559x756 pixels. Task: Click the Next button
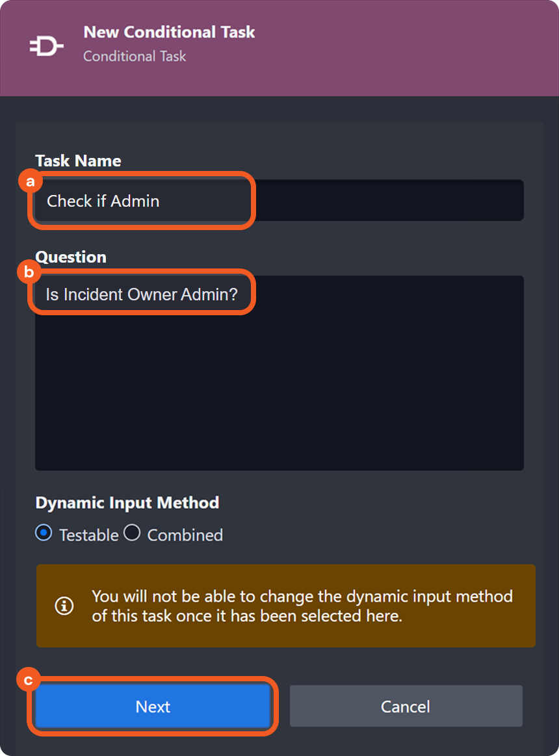pos(153,707)
